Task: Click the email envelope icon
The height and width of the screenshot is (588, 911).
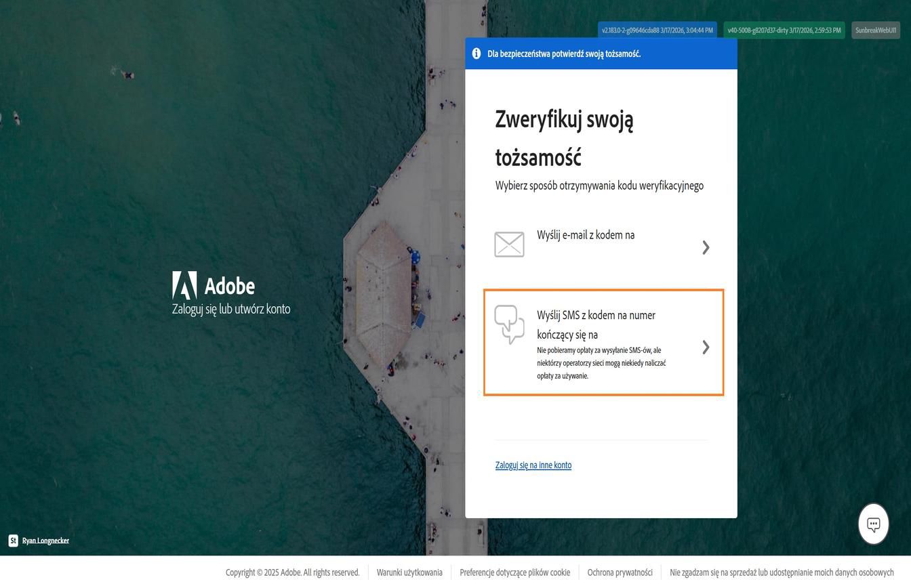Action: tap(509, 245)
